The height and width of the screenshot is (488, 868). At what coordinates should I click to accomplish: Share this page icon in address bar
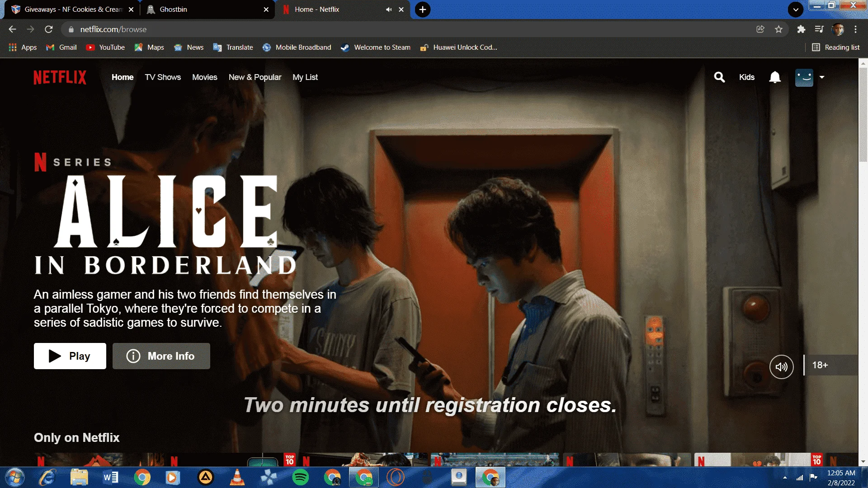tap(760, 29)
